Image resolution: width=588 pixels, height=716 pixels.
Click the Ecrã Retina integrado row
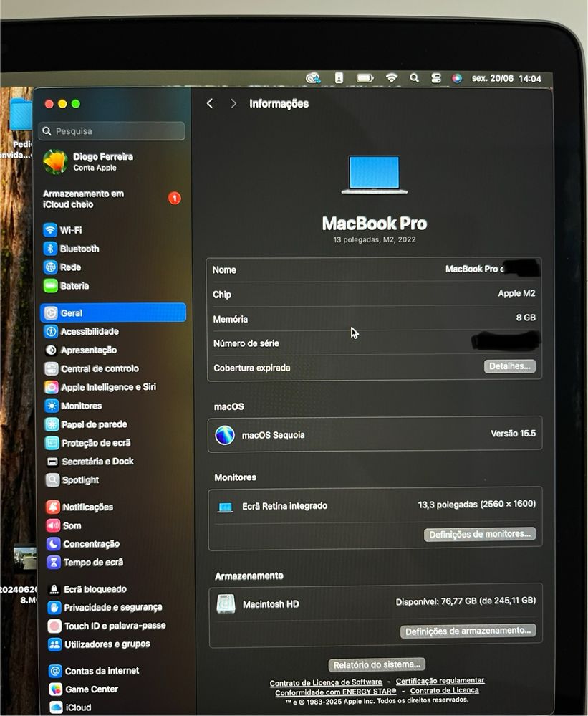(375, 505)
